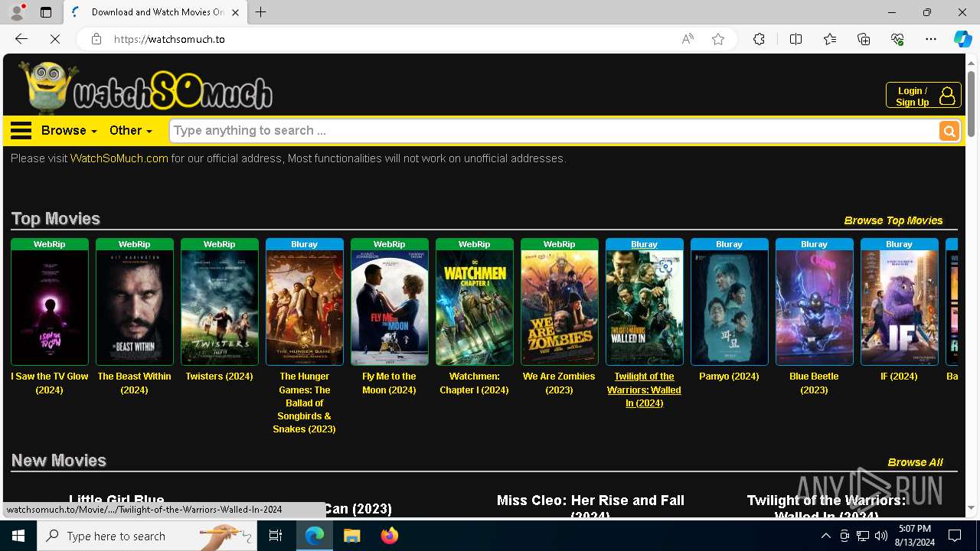The width and height of the screenshot is (980, 551).
Task: Open the hamburger menu on WatchSoMuch
Action: (x=21, y=130)
